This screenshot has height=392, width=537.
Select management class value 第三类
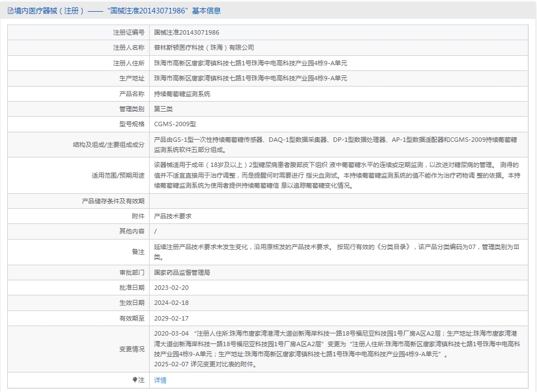point(164,109)
